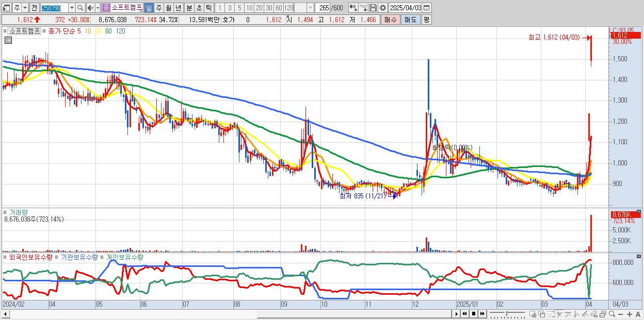
Task: Switch to the 초 second chart period
Action: 199,8
